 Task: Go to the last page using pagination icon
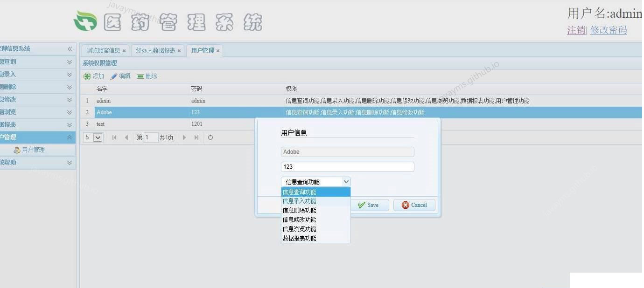196,137
